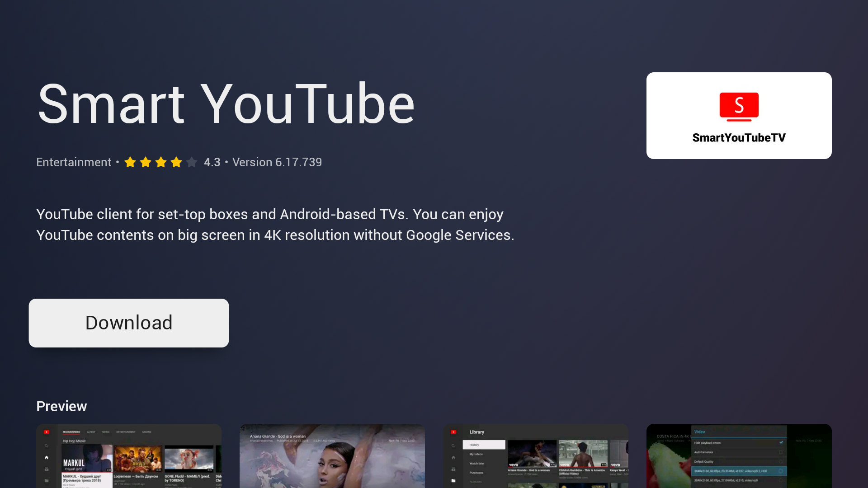Viewport: 868px width, 488px height.
Task: Click search magnifier icon in Hip Hop Music preview
Action: point(47,446)
